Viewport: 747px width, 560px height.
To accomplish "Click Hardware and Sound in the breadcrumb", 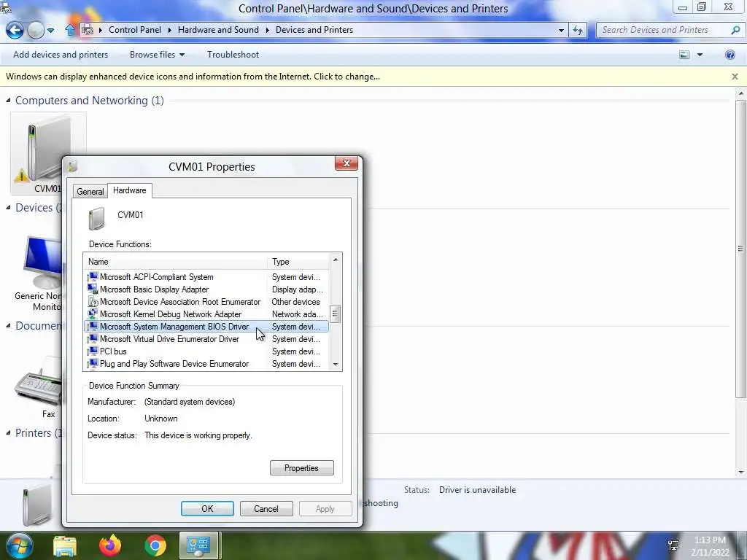I will [x=218, y=30].
